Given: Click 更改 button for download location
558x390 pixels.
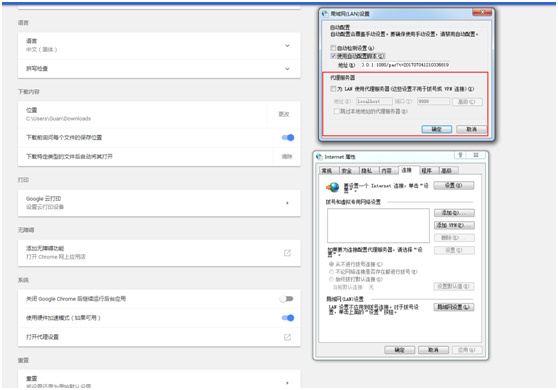Looking at the screenshot, I should (284, 114).
